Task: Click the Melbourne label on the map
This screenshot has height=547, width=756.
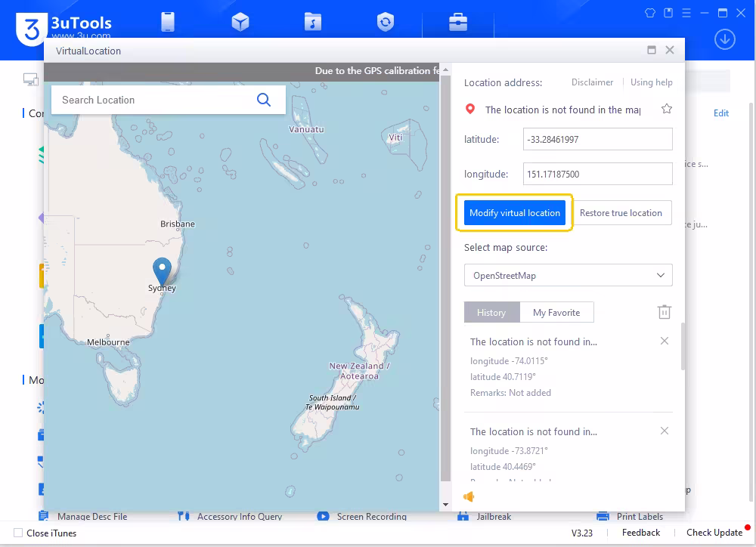Action: pos(108,342)
